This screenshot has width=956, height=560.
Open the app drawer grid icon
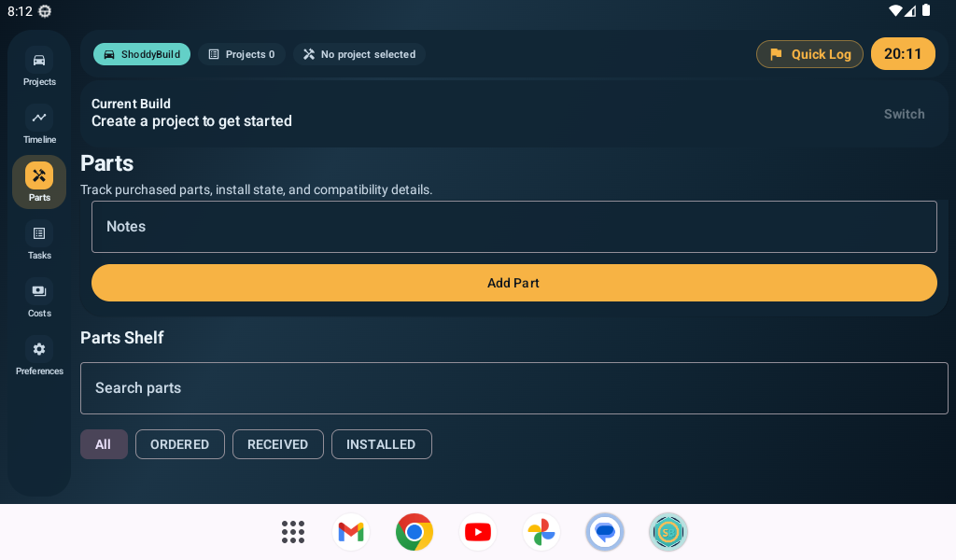tap(293, 532)
